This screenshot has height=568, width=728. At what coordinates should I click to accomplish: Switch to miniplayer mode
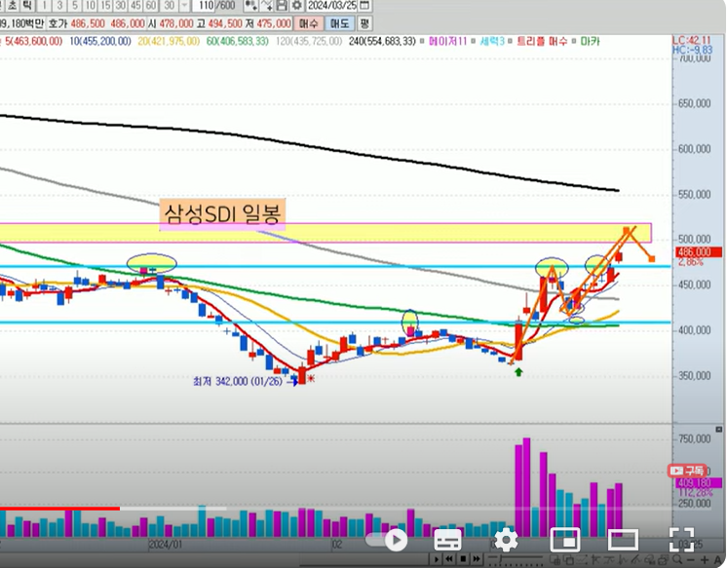coord(564,540)
